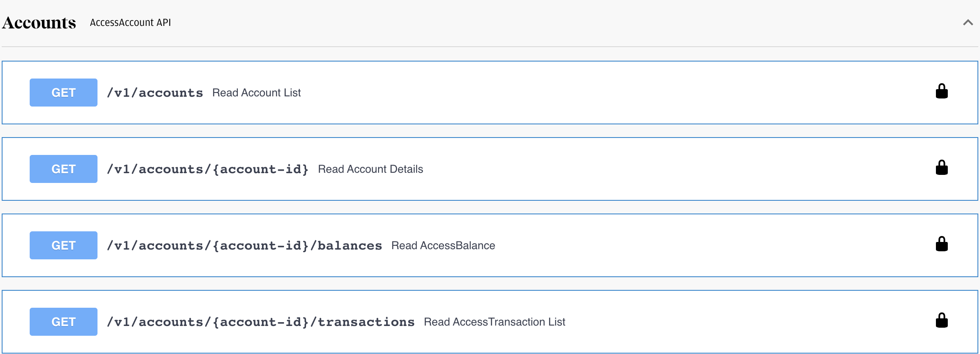Image resolution: width=980 pixels, height=354 pixels.
Task: Open the /v1/accounts/{account-id} path
Action: [x=208, y=169]
